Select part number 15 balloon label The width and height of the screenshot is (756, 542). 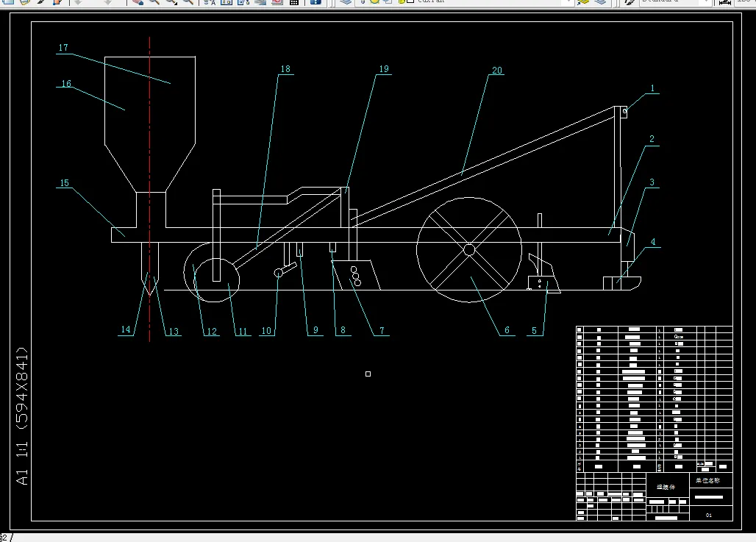(x=64, y=183)
